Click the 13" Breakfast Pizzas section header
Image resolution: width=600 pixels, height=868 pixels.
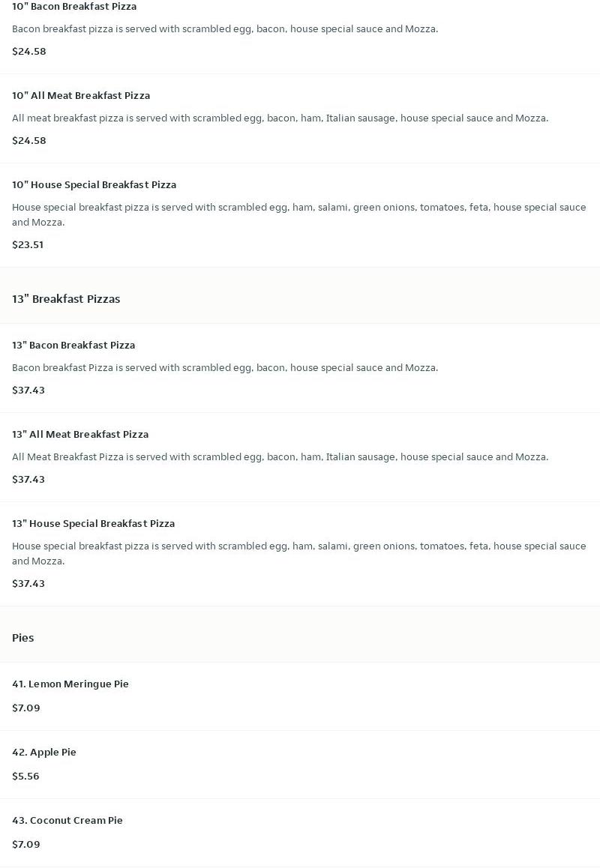click(x=66, y=298)
